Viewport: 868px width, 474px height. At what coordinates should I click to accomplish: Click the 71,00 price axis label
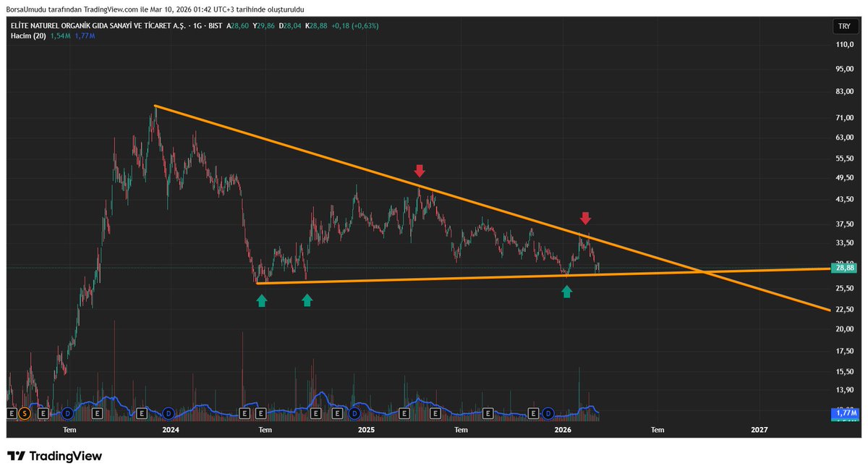click(844, 117)
